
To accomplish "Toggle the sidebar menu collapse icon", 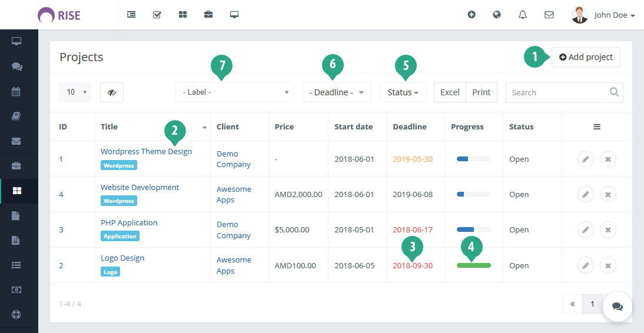I will (131, 15).
